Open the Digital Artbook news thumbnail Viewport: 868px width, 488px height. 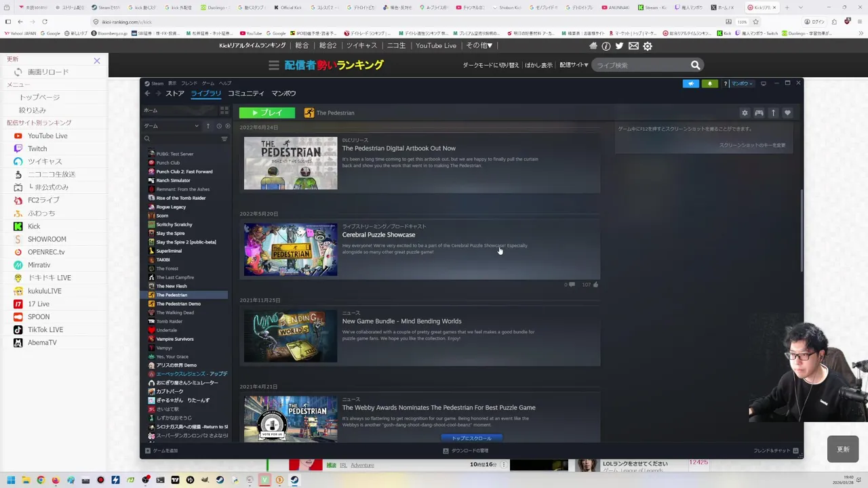click(x=290, y=163)
